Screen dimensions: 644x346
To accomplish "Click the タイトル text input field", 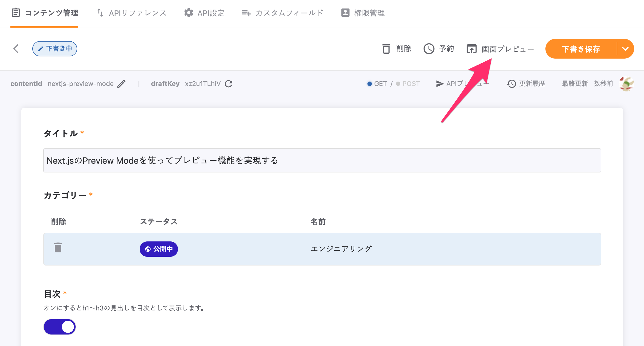I will tap(322, 160).
